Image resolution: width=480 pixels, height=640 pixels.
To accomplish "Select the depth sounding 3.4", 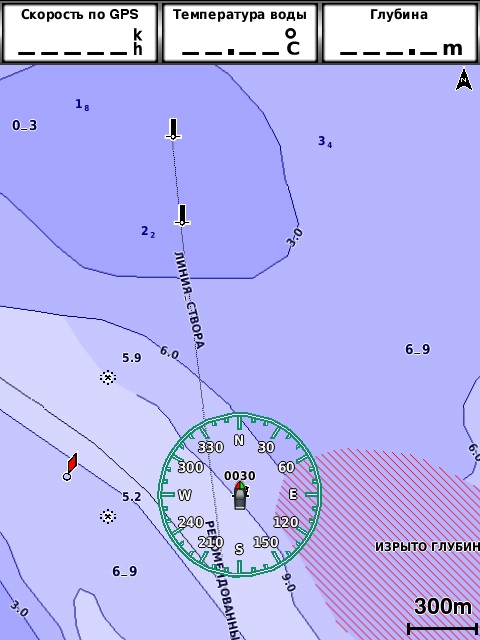I will point(325,142).
